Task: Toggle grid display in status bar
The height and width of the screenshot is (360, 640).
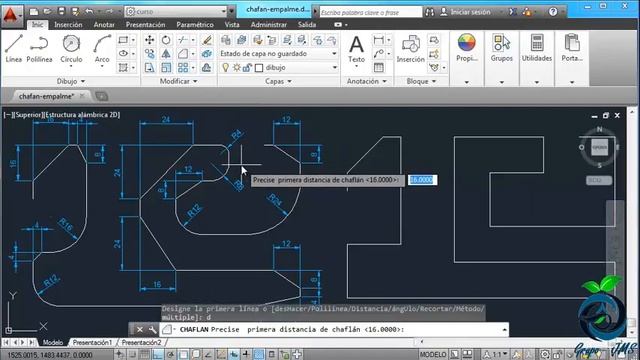Action: click(x=144, y=354)
